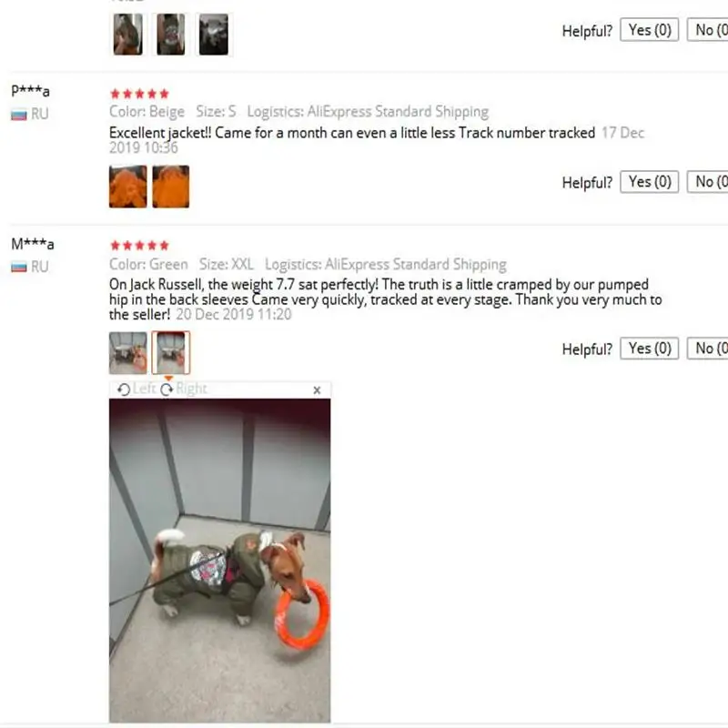
Task: Click the enlarged dog photo
Action: pyautogui.click(x=220, y=561)
